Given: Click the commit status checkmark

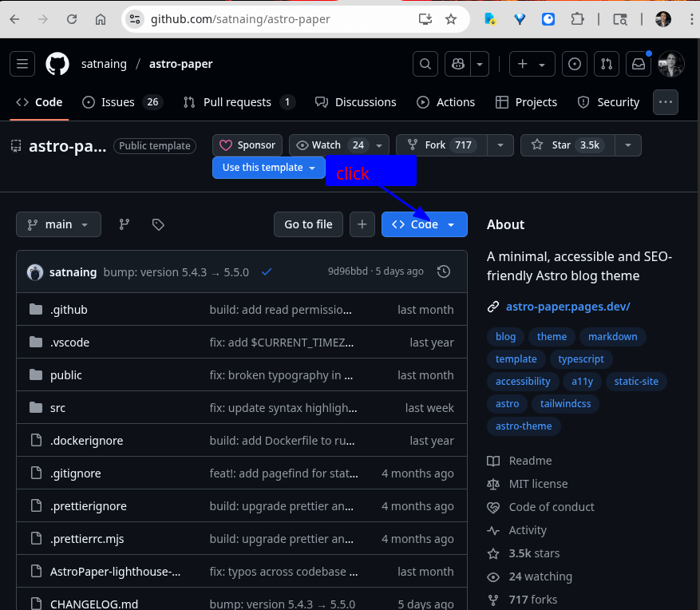Looking at the screenshot, I should [x=267, y=271].
